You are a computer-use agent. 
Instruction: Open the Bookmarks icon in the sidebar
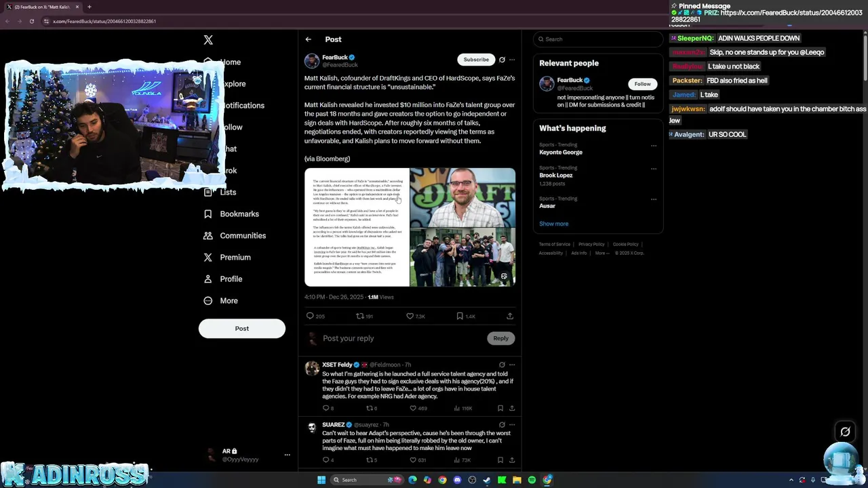pyautogui.click(x=208, y=213)
